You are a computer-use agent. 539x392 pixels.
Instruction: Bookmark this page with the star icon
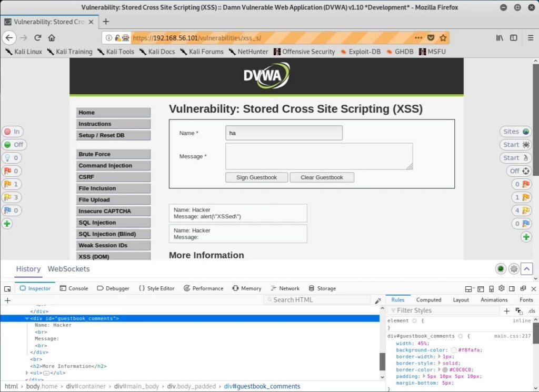[x=443, y=38]
